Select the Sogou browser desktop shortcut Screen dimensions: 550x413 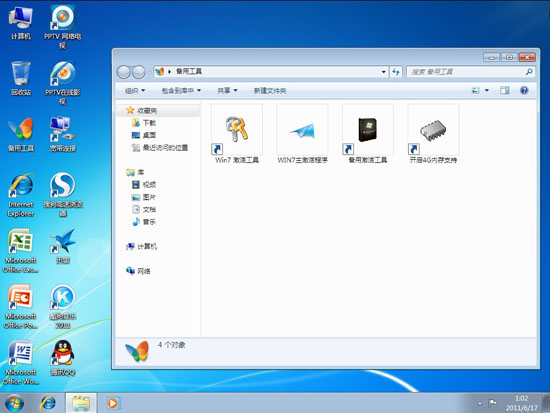pos(62,195)
